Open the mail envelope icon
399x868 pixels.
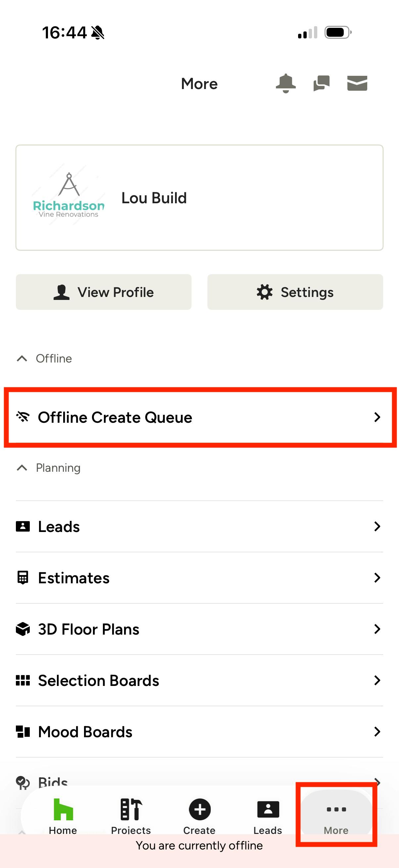tap(357, 83)
